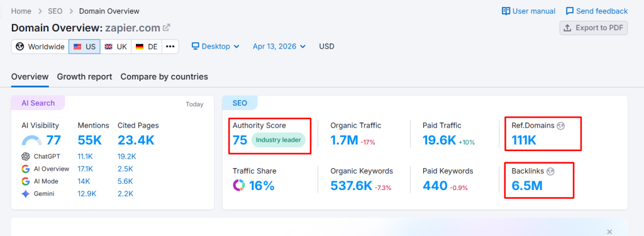This screenshot has width=644, height=236.
Task: Click the AI Visibility score 77
Action: click(x=53, y=140)
